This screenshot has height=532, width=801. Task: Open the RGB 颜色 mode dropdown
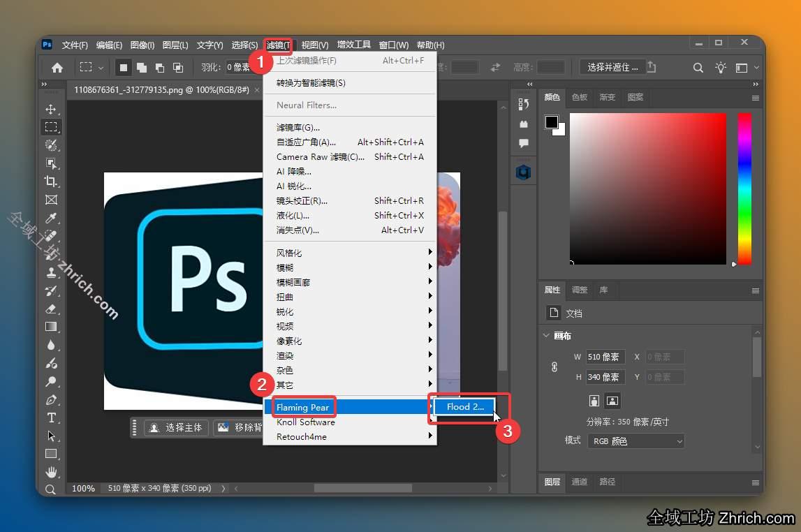click(636, 441)
